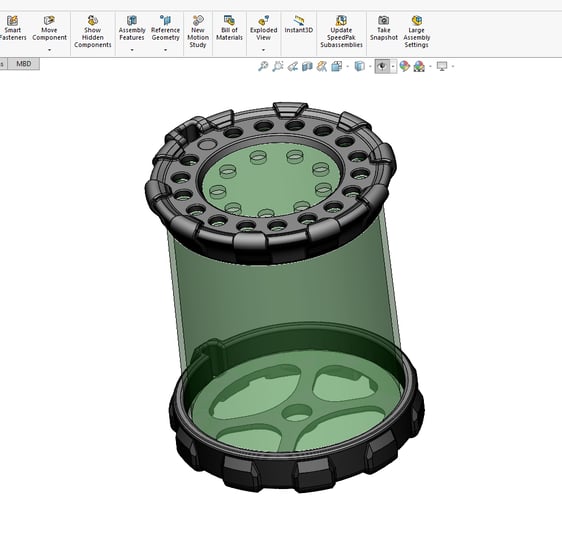Click Zoom to Fit magnifier icon
Screen dimensions: 562x536
click(x=263, y=66)
